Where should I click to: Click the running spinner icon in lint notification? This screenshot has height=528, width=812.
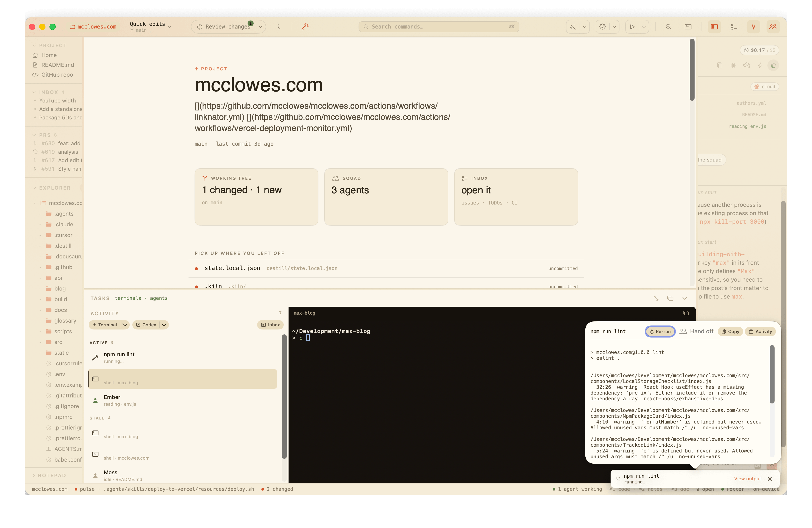pyautogui.click(x=618, y=479)
